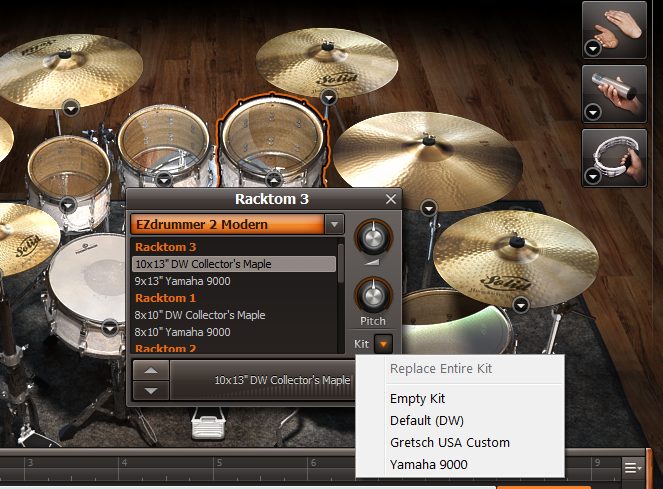Screen dimensions: 663x489
Task: Close the Racktom 3 panel
Action: pos(391,199)
